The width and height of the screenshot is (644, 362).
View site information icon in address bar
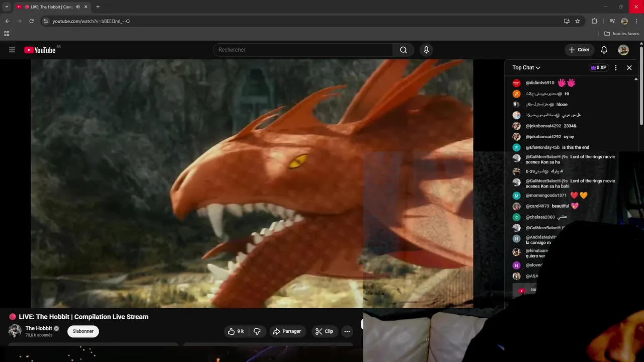pos(46,21)
